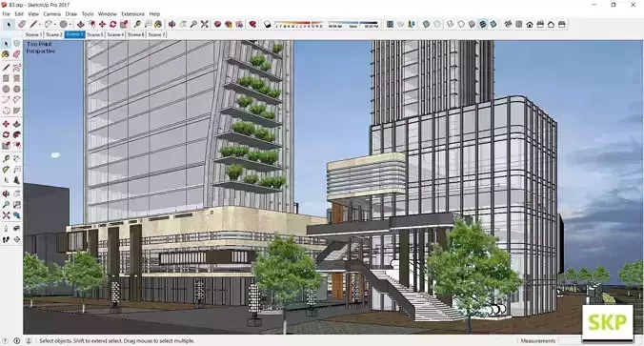The width and height of the screenshot is (644, 346).
Task: Enable the Shaded face style
Action: 472,24
